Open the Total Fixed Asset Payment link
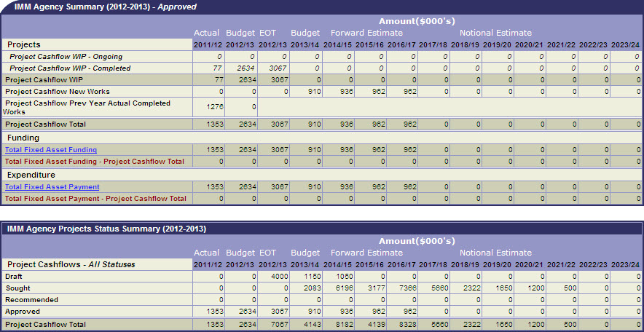The image size is (644, 332). (x=52, y=187)
